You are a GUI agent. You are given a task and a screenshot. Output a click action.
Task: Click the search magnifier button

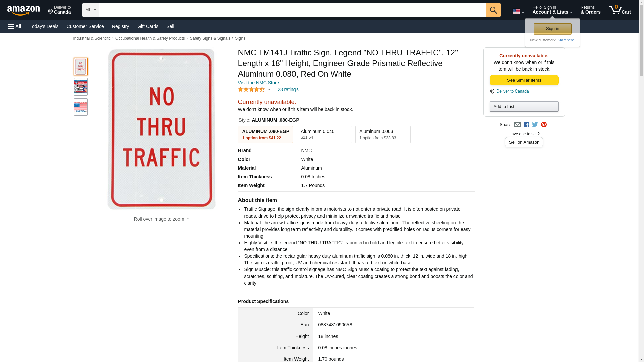(x=493, y=10)
